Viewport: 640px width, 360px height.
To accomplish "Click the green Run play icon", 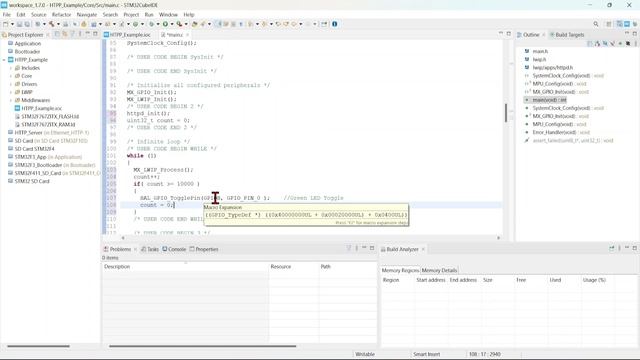I will [x=165, y=24].
